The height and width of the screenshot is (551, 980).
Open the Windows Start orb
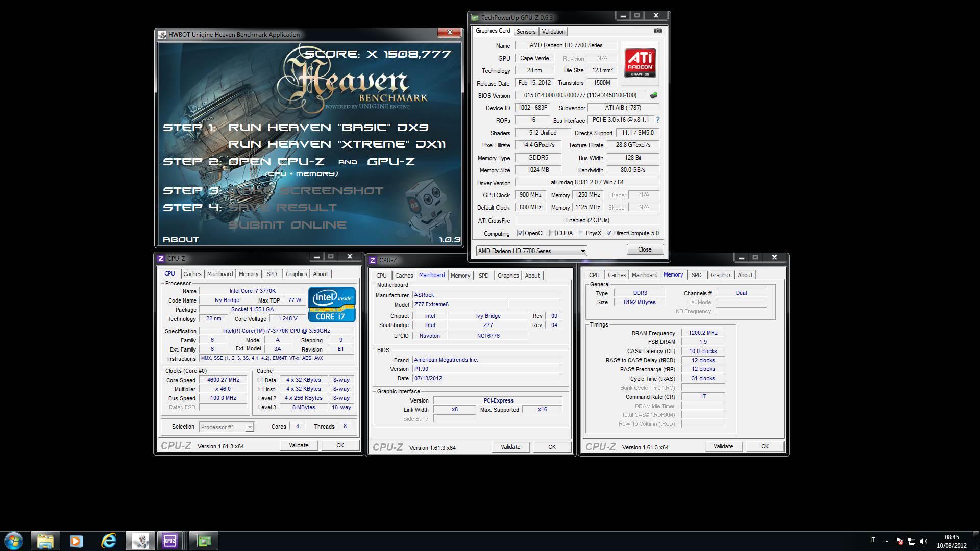click(14, 541)
